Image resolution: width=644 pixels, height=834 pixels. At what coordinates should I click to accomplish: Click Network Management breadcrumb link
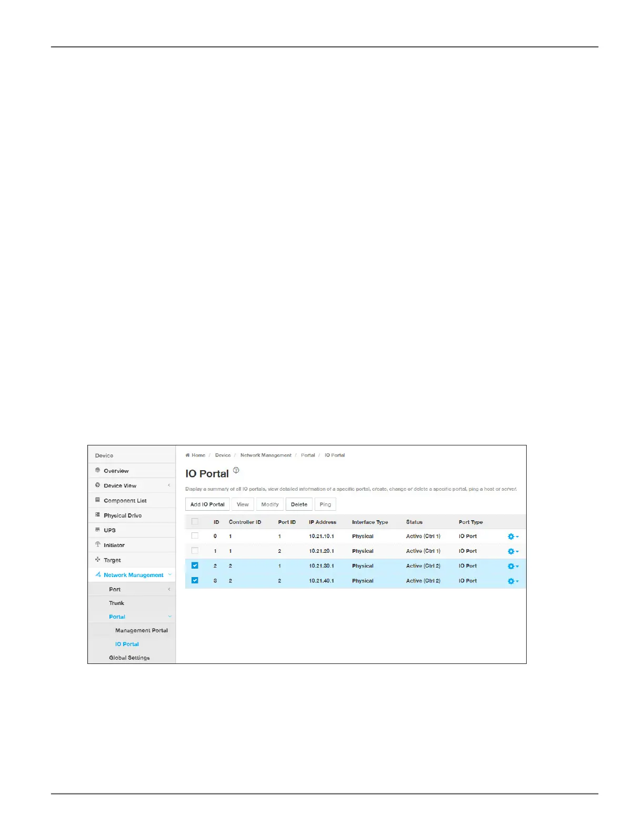(266, 455)
